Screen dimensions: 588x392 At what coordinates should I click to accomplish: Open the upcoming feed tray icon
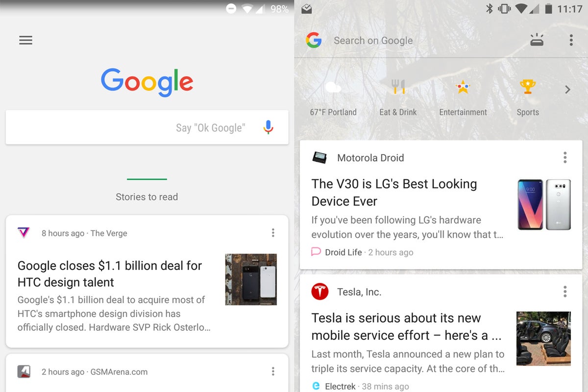(x=537, y=40)
